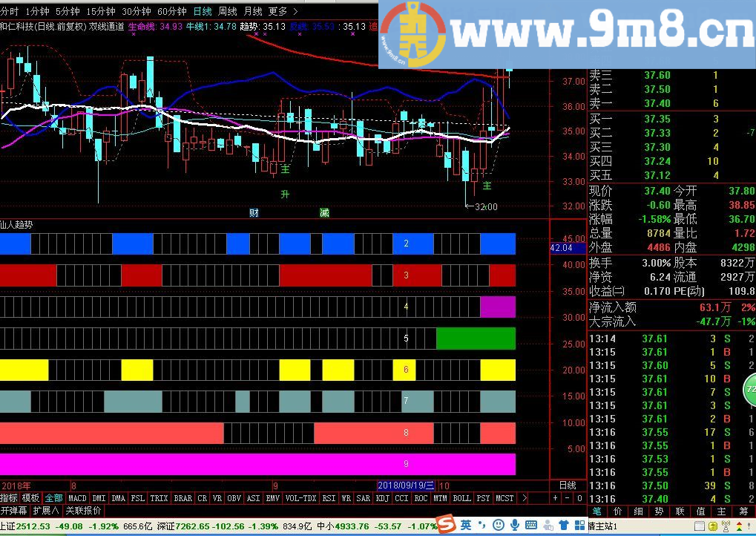Viewport: 756px width, 536px height.
Task: Click the Sogou input method S icon
Action: [x=447, y=525]
